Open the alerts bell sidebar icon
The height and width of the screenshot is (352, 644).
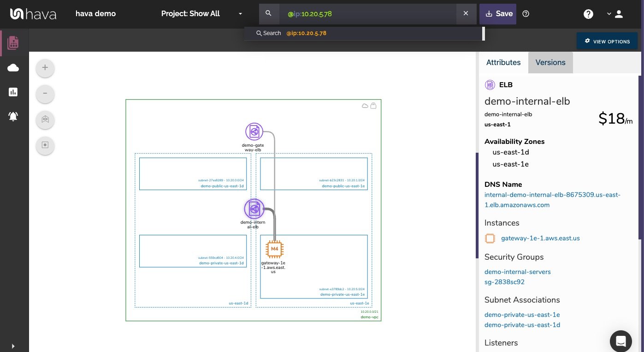click(x=13, y=116)
